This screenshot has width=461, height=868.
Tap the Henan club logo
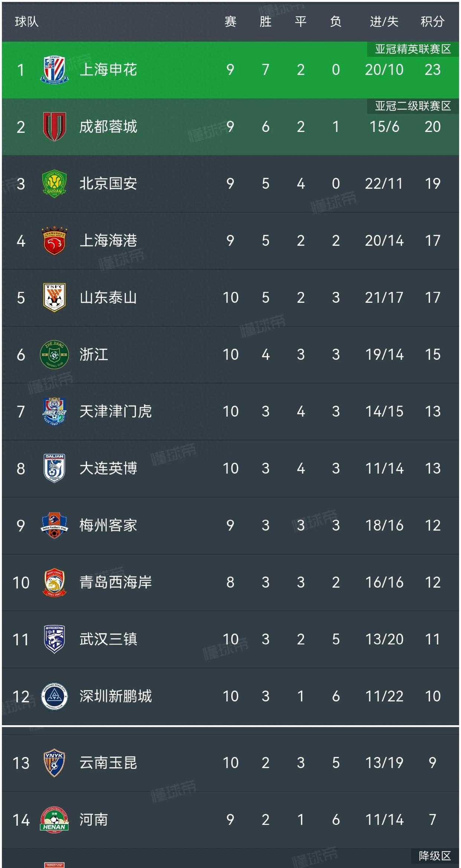[54, 819]
